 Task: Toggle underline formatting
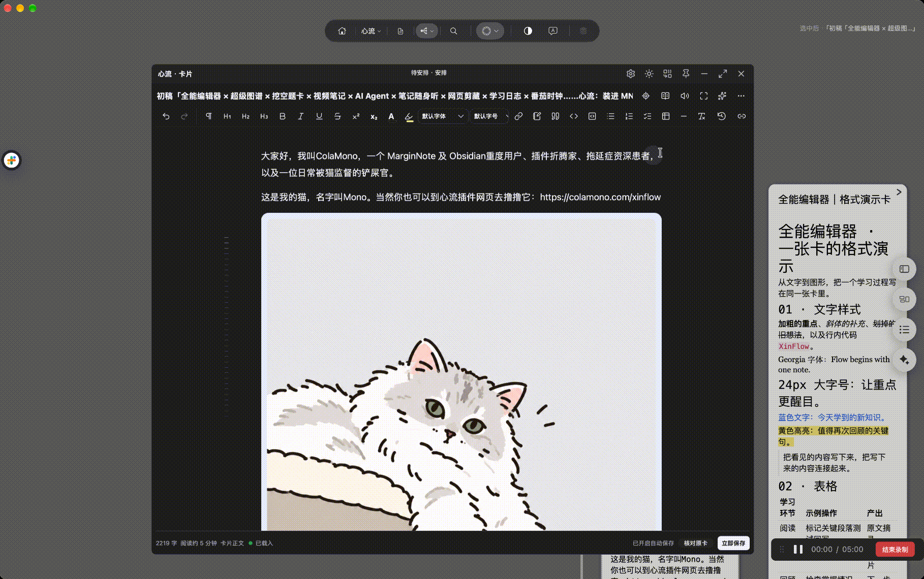(x=319, y=116)
